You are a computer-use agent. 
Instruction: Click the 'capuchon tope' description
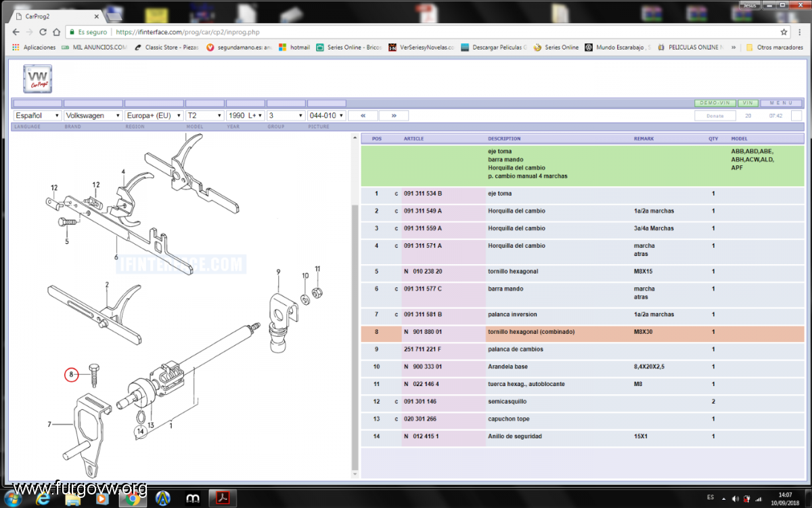pos(509,419)
